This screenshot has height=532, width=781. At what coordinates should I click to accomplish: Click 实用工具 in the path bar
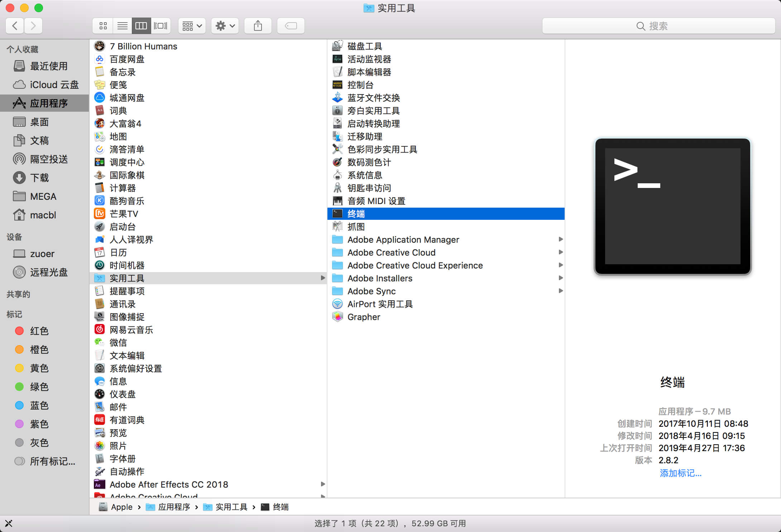(225, 507)
